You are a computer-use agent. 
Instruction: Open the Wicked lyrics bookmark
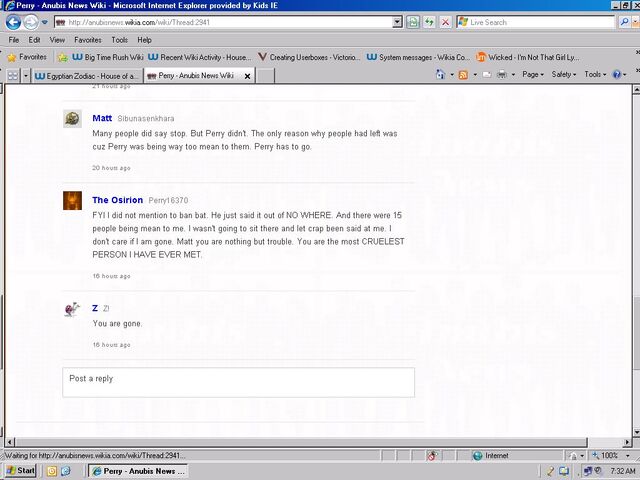point(528,57)
